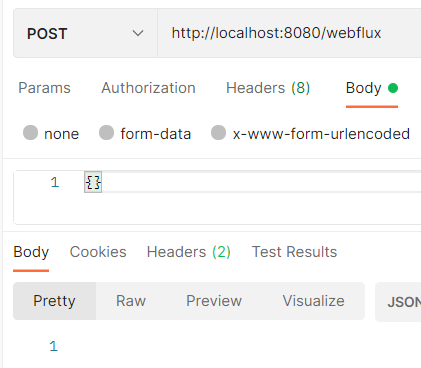This screenshot has height=368, width=421.
Task: Open the JSON format dropdown
Action: click(x=398, y=302)
